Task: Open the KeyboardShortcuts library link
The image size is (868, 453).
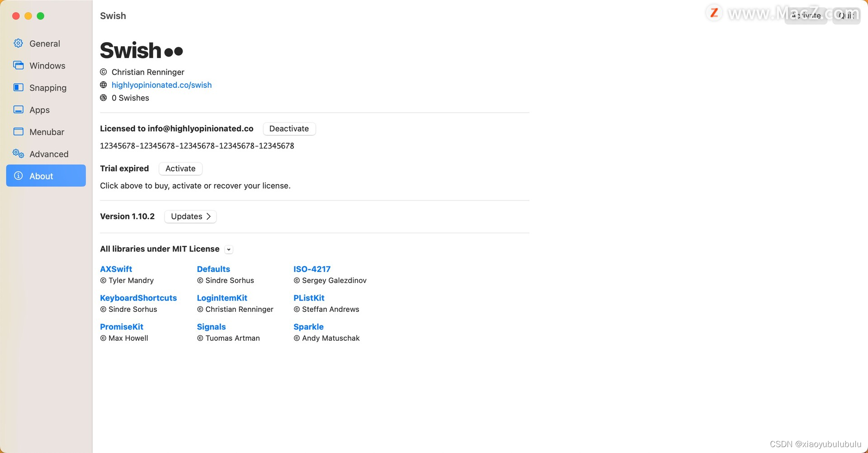Action: [x=138, y=298]
